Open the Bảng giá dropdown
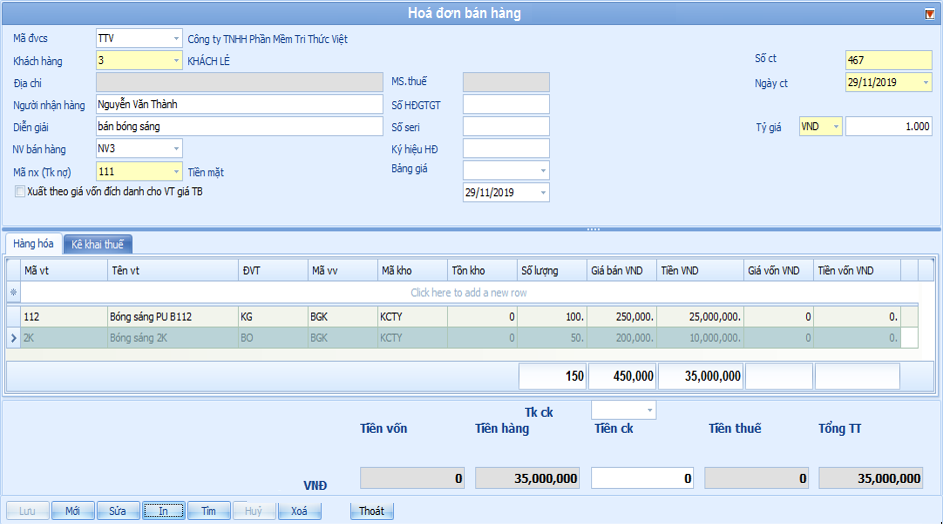 [543, 171]
